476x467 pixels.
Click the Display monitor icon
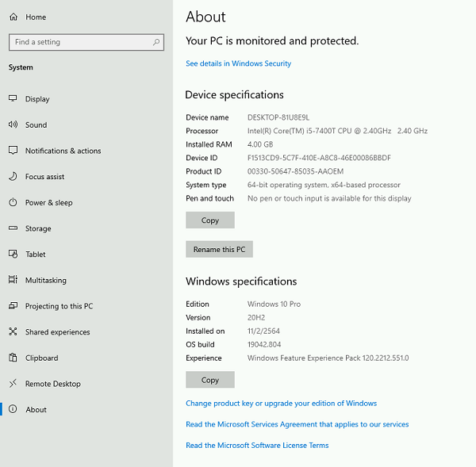coord(13,99)
